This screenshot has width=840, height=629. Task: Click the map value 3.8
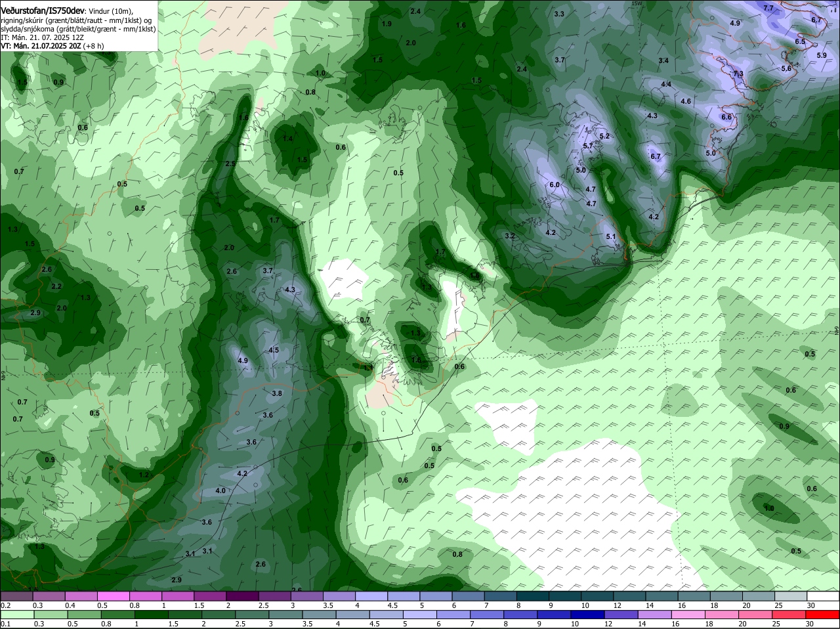tap(277, 394)
